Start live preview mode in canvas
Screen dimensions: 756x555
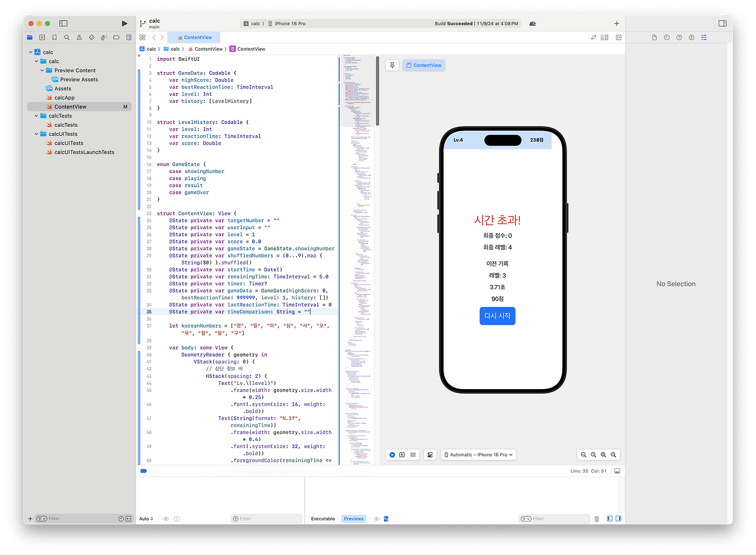coord(392,455)
